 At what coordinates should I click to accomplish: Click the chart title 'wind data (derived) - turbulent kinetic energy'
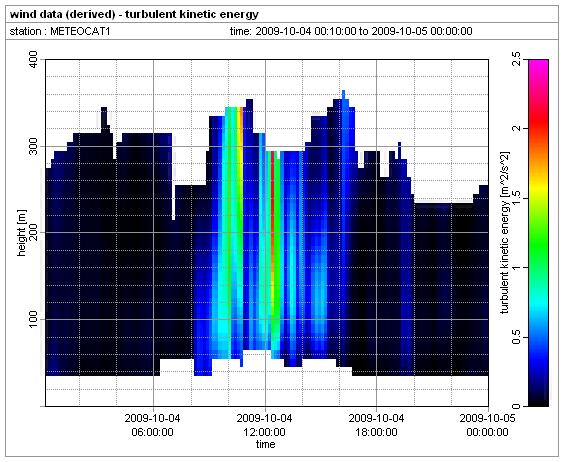tap(134, 15)
